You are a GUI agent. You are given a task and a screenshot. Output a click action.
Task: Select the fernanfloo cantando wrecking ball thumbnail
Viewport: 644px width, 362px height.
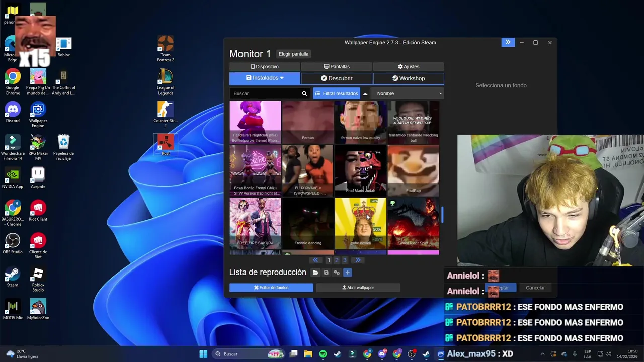[x=413, y=121]
